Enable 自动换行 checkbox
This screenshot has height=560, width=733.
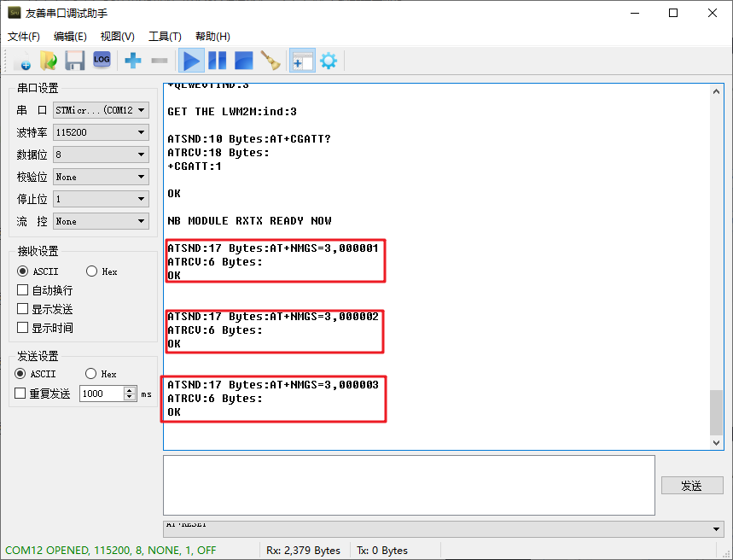click(x=44, y=290)
